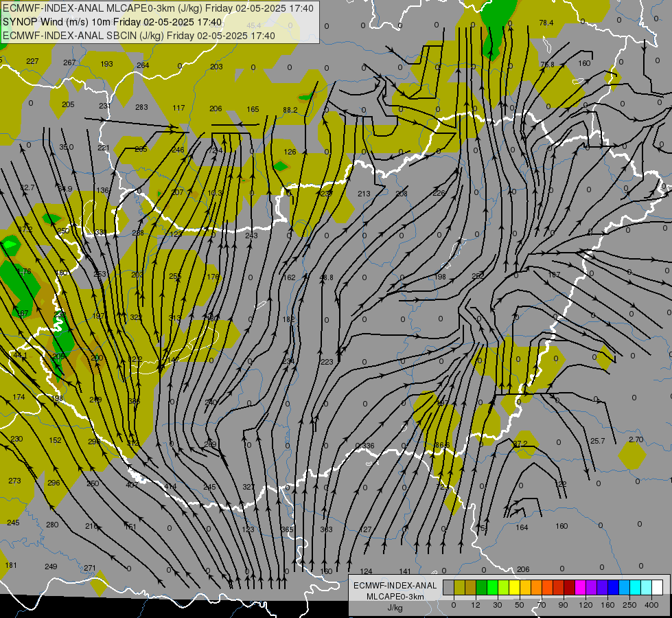The image size is (672, 618).
Task: Click the map value '141'
Action: click(405, 571)
